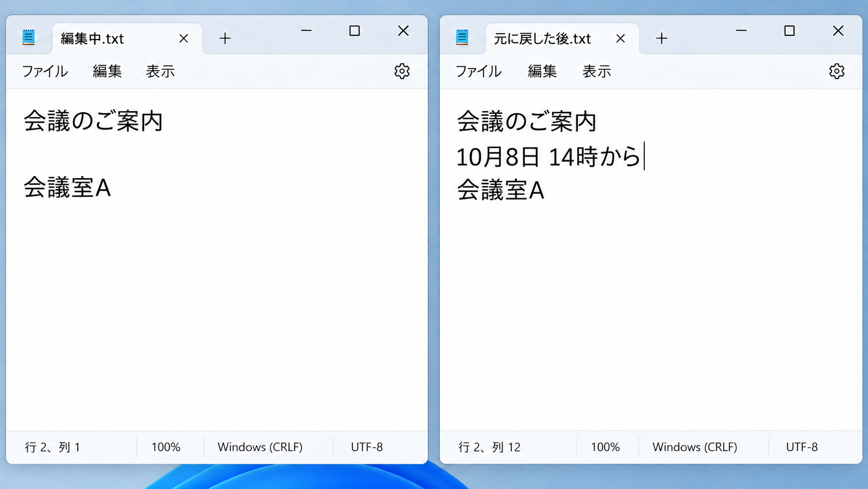Open 表示 menu in 元に戻した後.txt window
This screenshot has height=489, width=868.
click(x=597, y=71)
